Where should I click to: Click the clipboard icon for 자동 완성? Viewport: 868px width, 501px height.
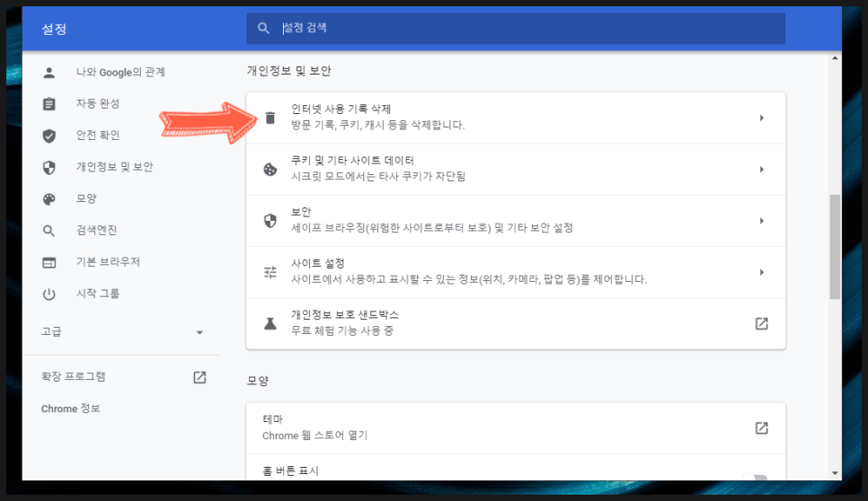click(x=49, y=104)
